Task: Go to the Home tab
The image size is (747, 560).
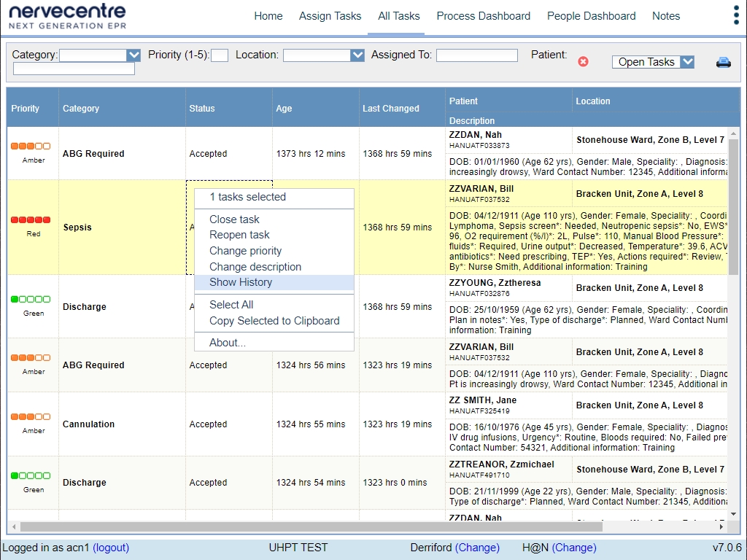Action: (x=268, y=16)
